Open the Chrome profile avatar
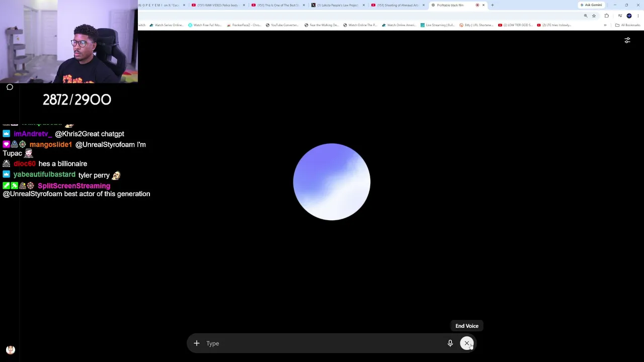The width and height of the screenshot is (644, 362). [629, 16]
